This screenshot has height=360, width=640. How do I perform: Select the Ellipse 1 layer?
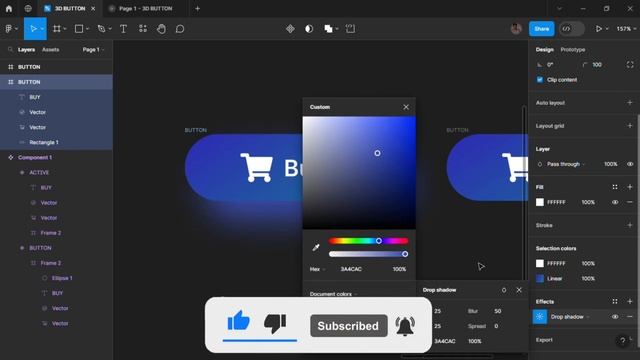coord(62,278)
